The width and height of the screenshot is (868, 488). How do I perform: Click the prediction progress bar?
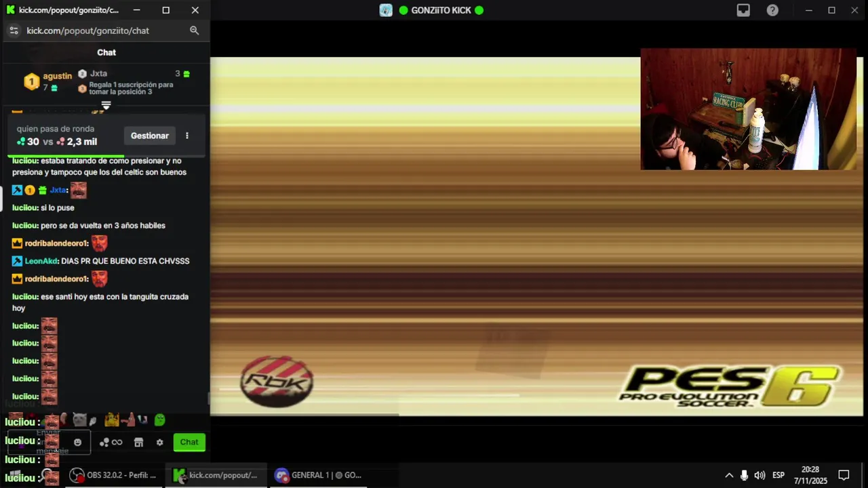click(106, 155)
